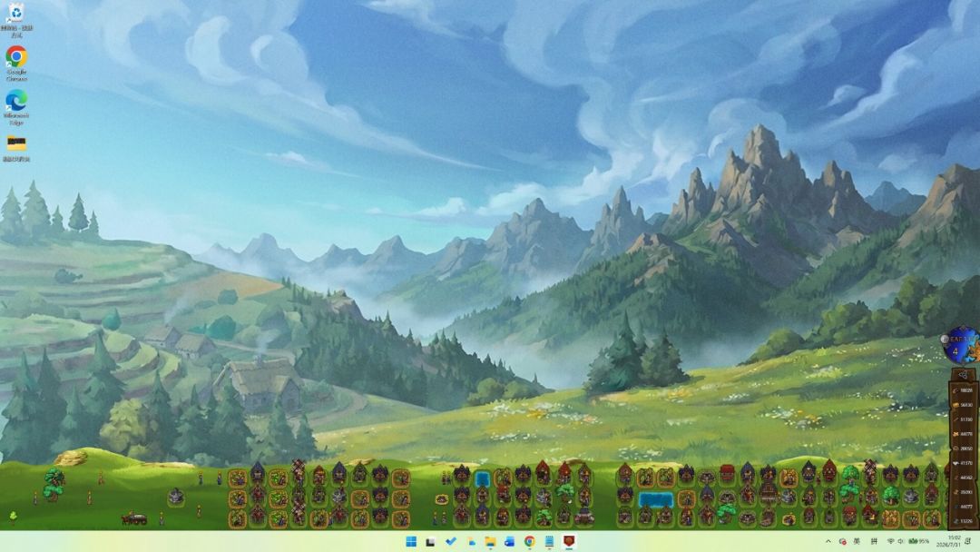
Task: Click the resource value 20050
Action: point(966,448)
